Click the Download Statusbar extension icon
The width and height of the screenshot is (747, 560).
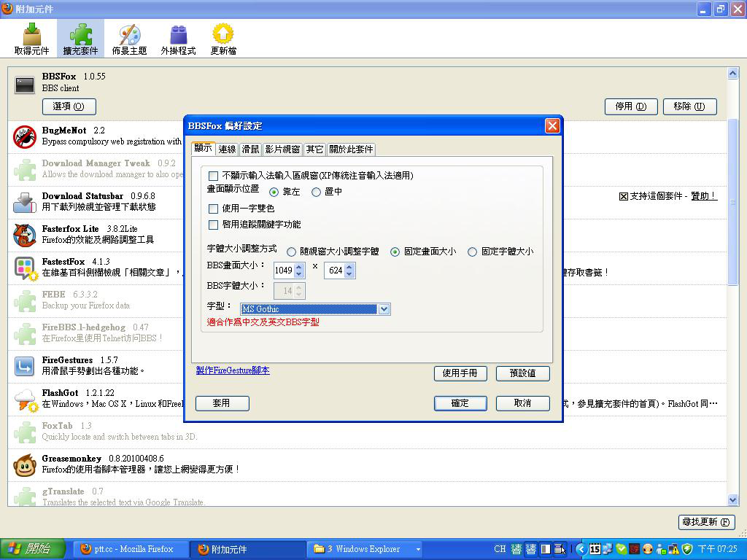[25, 203]
